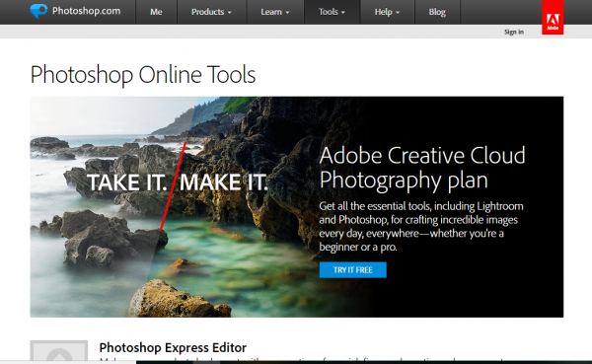Expand the Tools dropdown menu
This screenshot has height=364, width=592.
pyautogui.click(x=332, y=12)
